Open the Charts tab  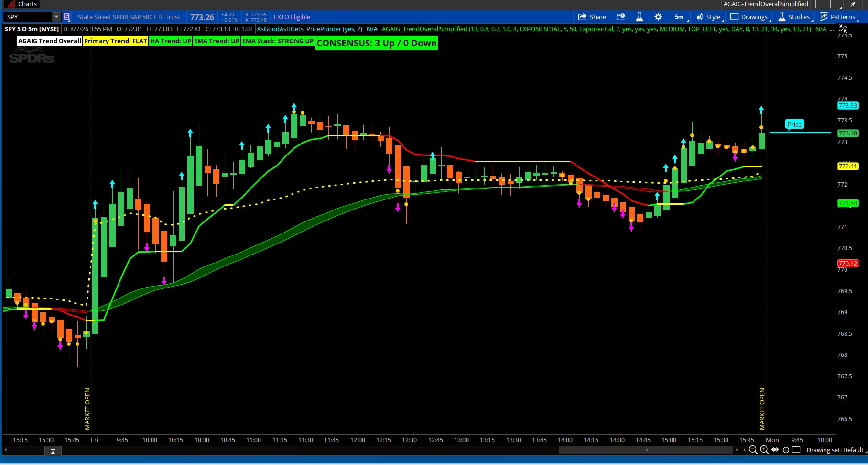click(22, 4)
